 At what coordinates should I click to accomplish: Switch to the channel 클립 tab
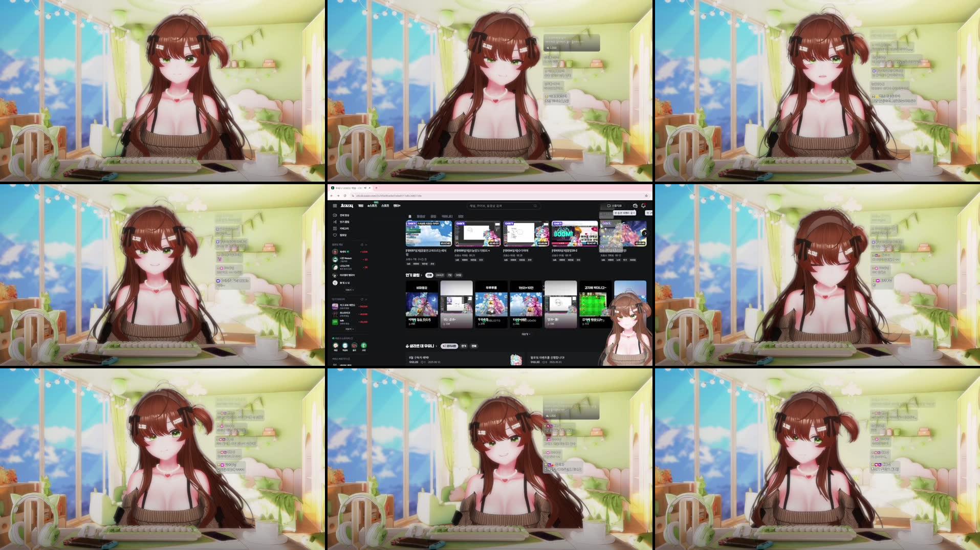(x=433, y=216)
